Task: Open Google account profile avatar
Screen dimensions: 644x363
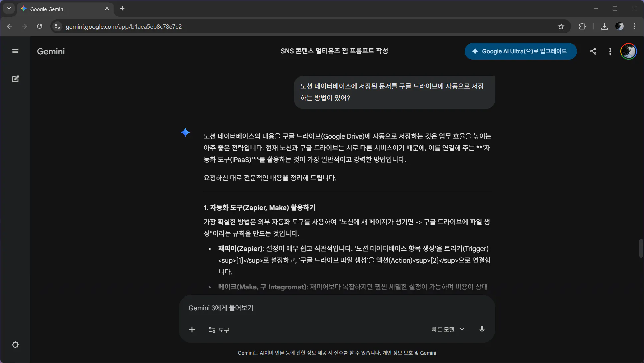Action: 628,51
